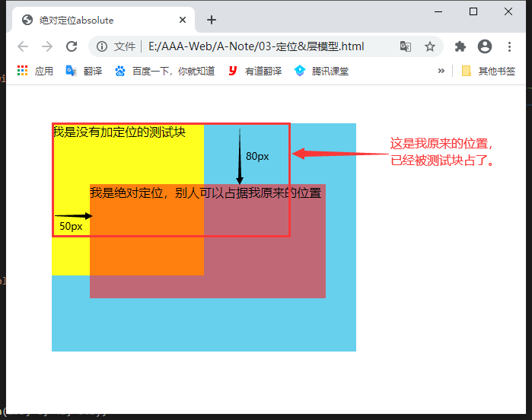Bookmark this page with the star icon
Screen dimensions: 532x420
tap(430, 46)
